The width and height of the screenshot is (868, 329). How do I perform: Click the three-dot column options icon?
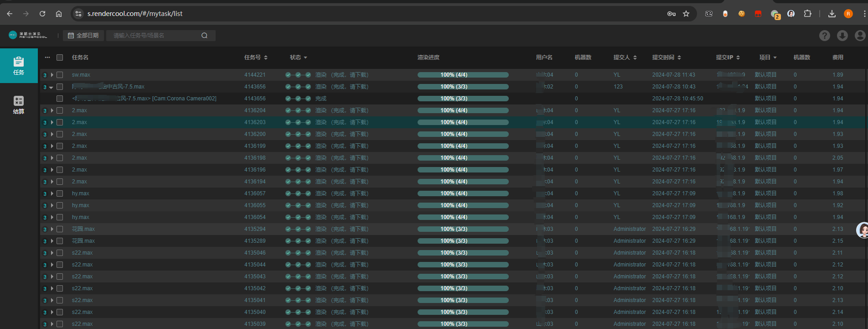(x=47, y=57)
